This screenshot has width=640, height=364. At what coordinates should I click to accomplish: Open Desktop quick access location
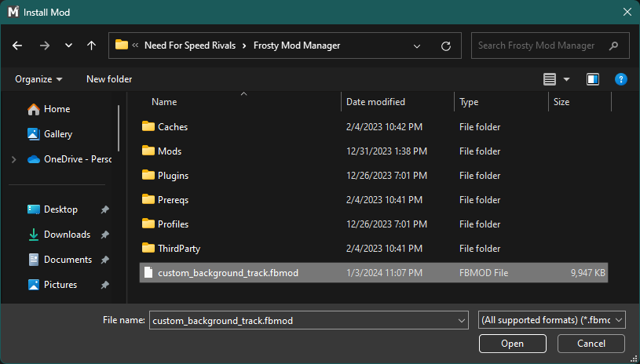click(x=53, y=209)
